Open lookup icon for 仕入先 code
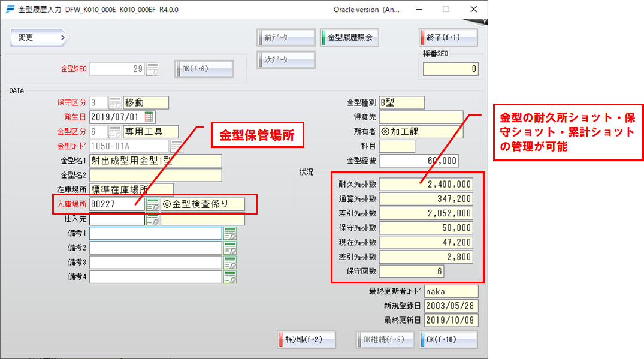 point(152,219)
